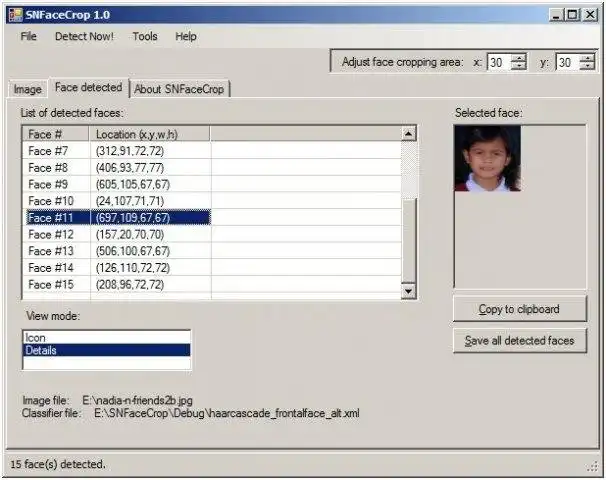Click location cell (24,107,71,71)
The width and height of the screenshot is (606, 480).
130,201
